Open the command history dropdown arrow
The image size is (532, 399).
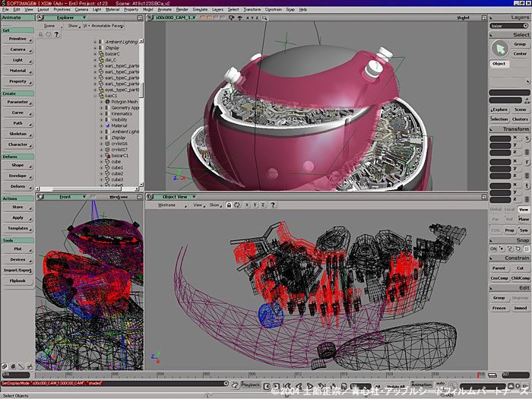[226, 383]
